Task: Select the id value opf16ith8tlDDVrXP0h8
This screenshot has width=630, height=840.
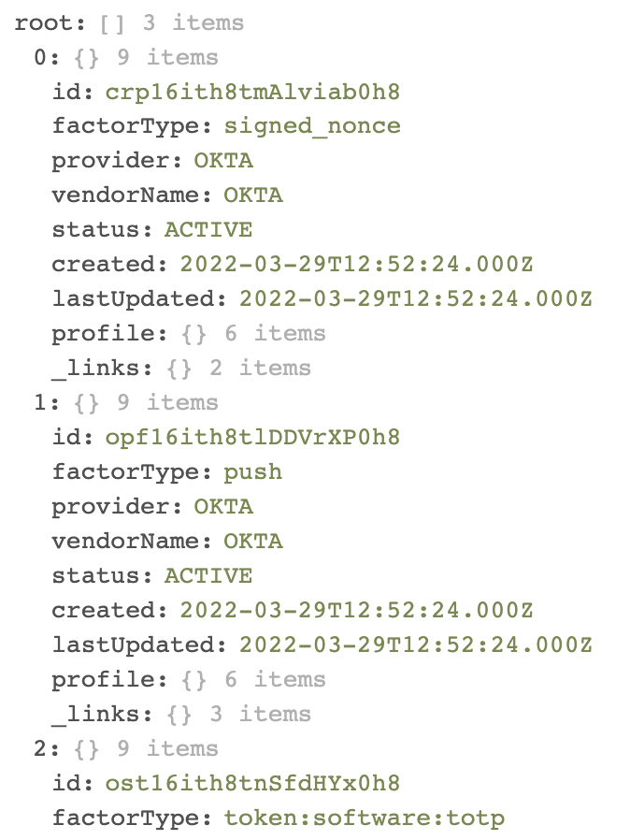Action: point(252,437)
